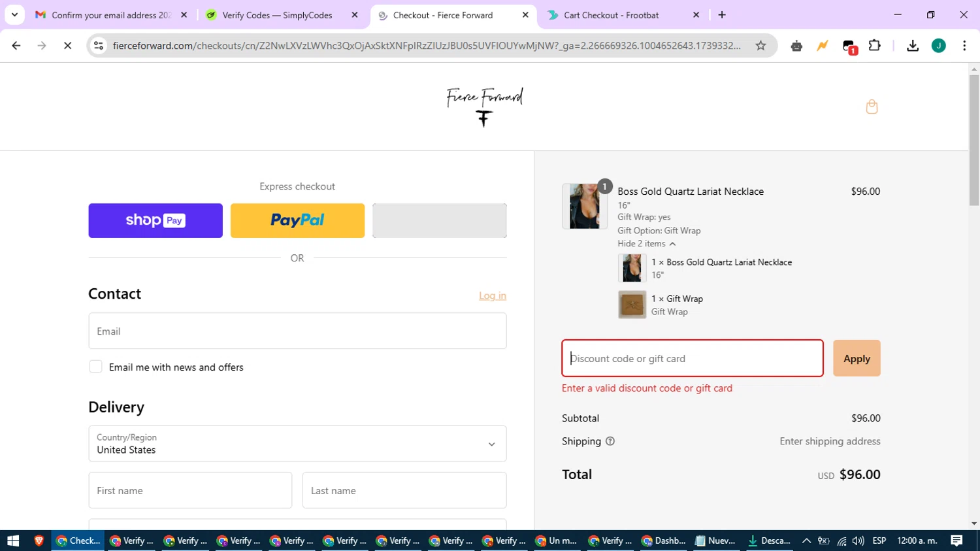This screenshot has width=980, height=551.
Task: Switch to the Gmail Confirm your email tab
Action: pyautogui.click(x=111, y=15)
